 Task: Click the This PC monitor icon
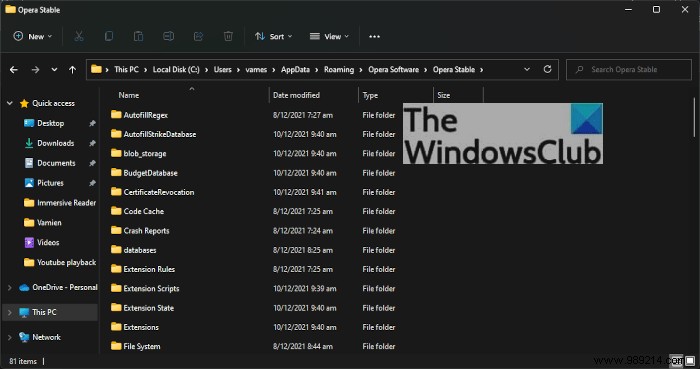24,312
